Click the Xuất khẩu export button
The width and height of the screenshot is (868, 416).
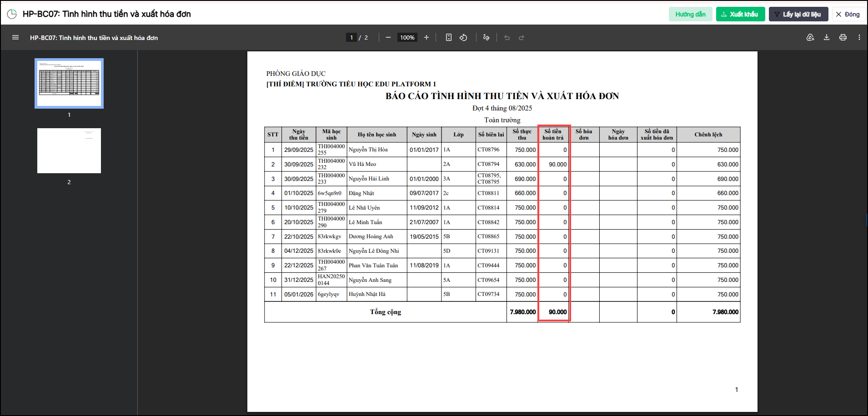coord(740,14)
